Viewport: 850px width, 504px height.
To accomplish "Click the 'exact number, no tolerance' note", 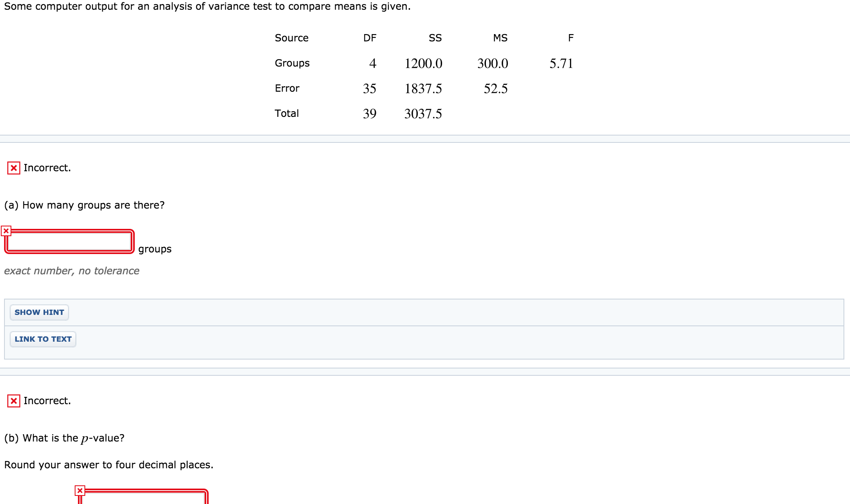I will [x=71, y=271].
